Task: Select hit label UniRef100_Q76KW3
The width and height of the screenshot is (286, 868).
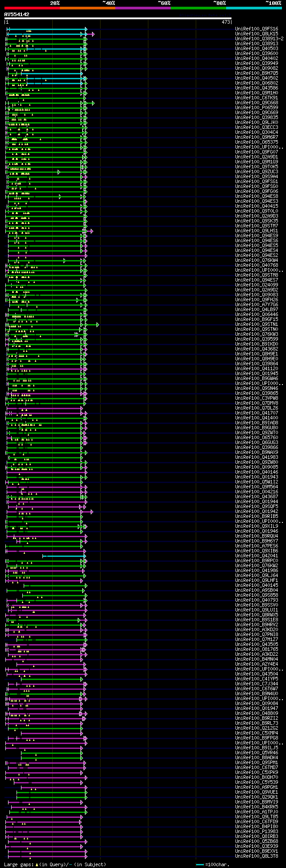Action: tap(257, 334)
